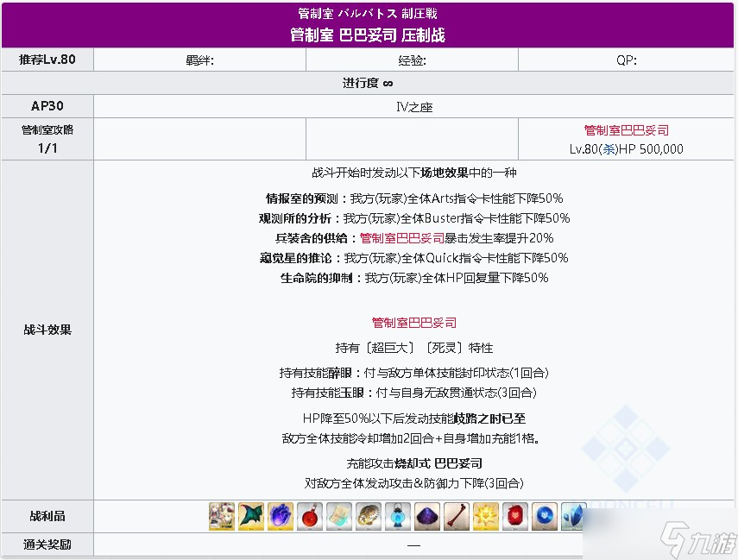
Task: Click the blue crystal shard loot icon
Action: tap(572, 516)
